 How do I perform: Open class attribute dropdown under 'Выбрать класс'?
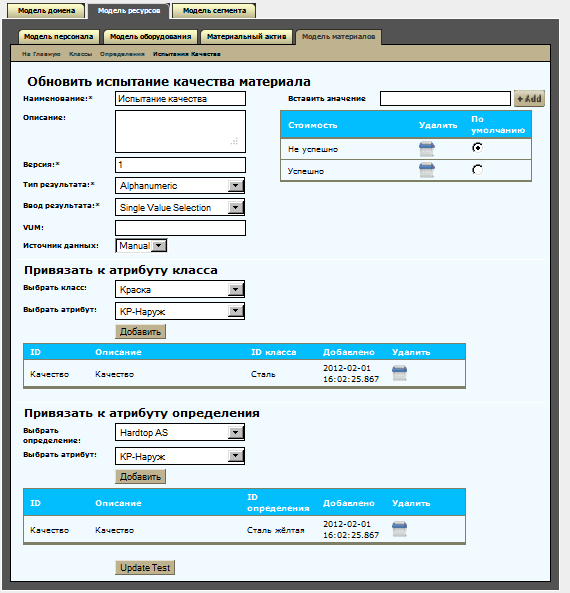(x=180, y=311)
